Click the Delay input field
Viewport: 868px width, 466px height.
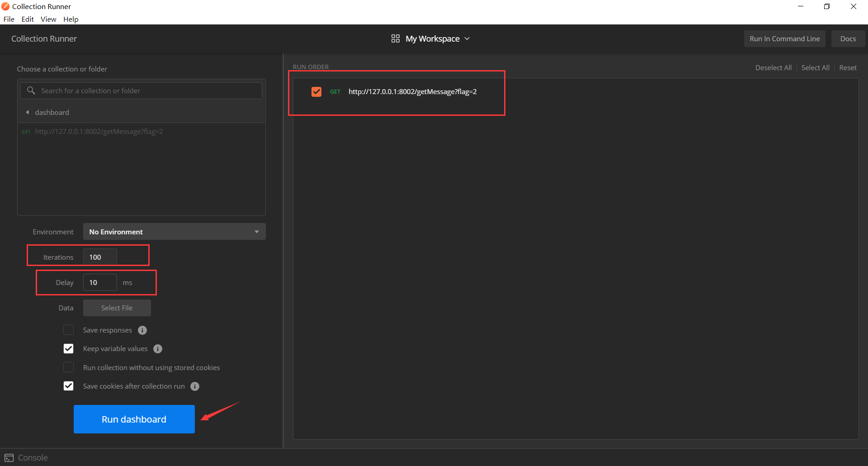click(x=100, y=282)
